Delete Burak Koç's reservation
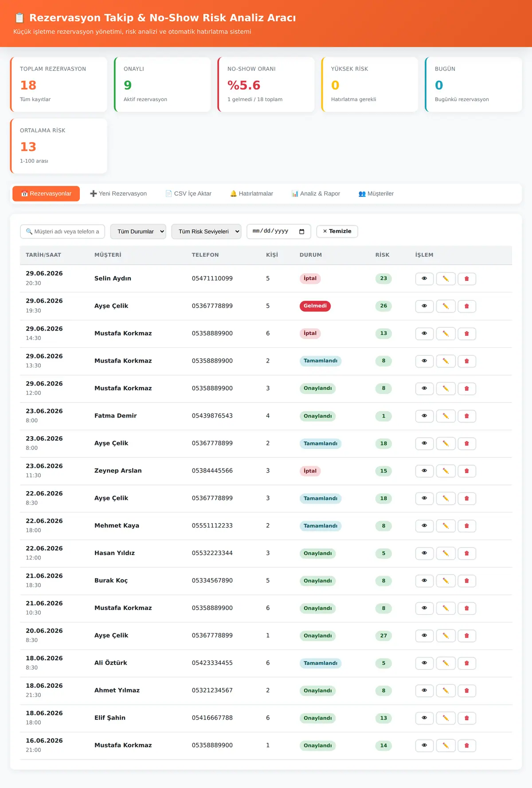 tap(467, 581)
